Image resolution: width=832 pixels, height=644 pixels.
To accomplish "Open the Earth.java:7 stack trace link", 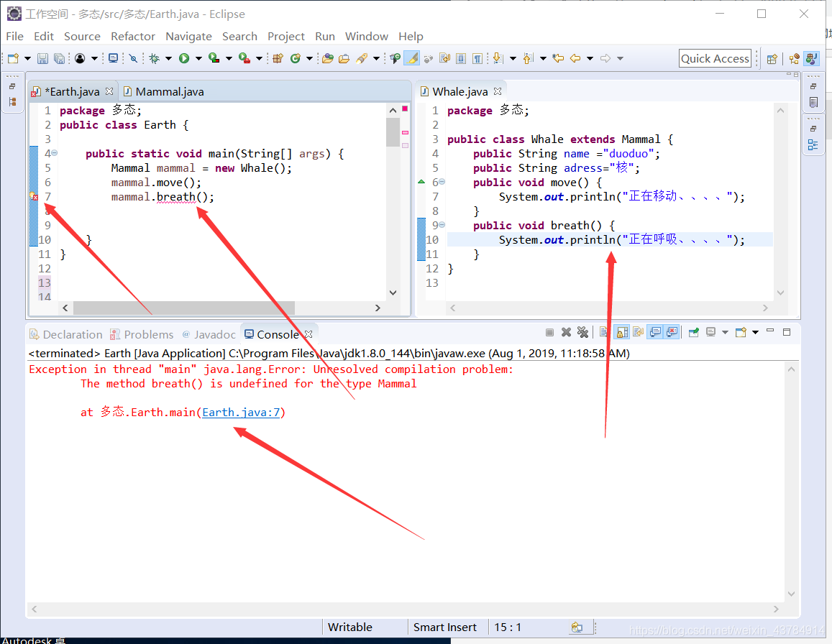I will click(241, 412).
